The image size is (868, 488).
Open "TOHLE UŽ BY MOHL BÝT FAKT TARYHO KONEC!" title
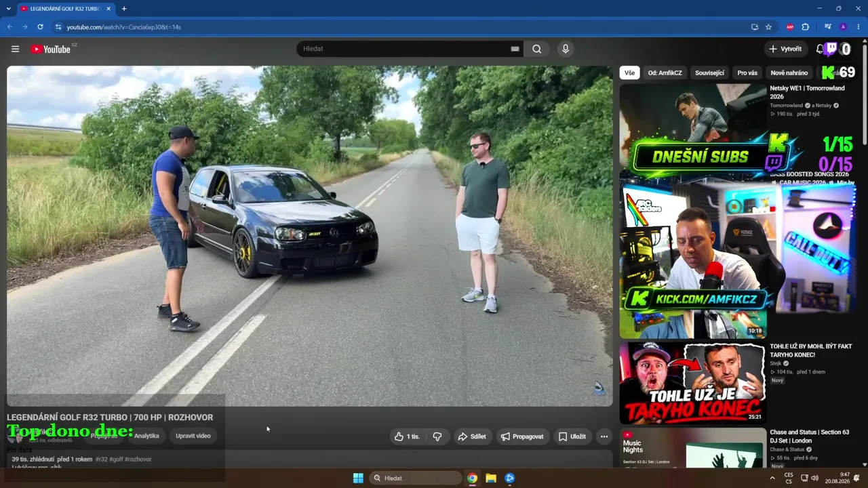pyautogui.click(x=811, y=350)
